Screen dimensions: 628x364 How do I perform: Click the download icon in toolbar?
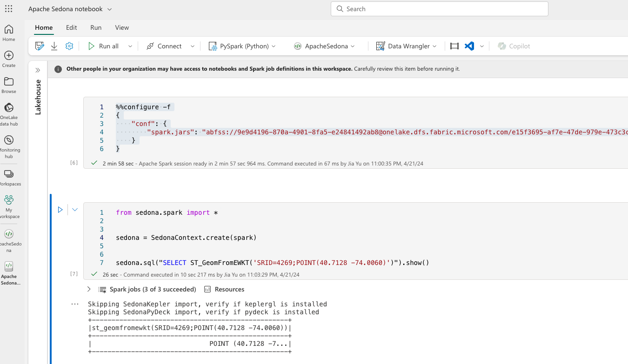pyautogui.click(x=54, y=46)
